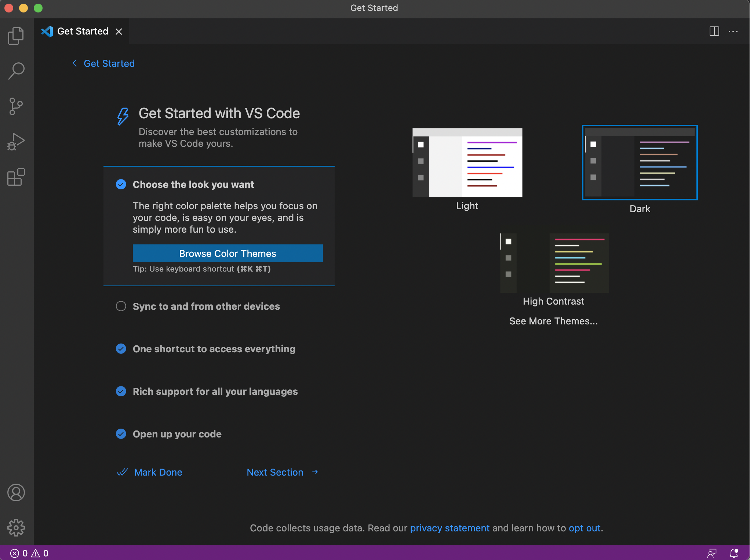This screenshot has height=560, width=750.
Task: Click the Split Editor Right icon
Action: (x=714, y=32)
